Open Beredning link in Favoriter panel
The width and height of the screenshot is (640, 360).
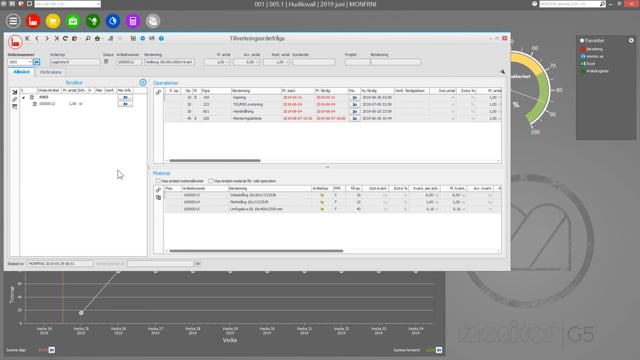[591, 49]
